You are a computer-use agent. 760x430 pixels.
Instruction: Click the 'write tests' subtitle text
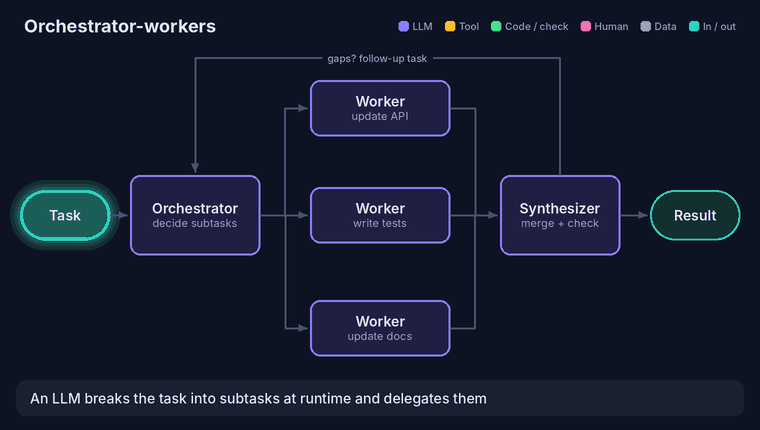click(x=380, y=223)
